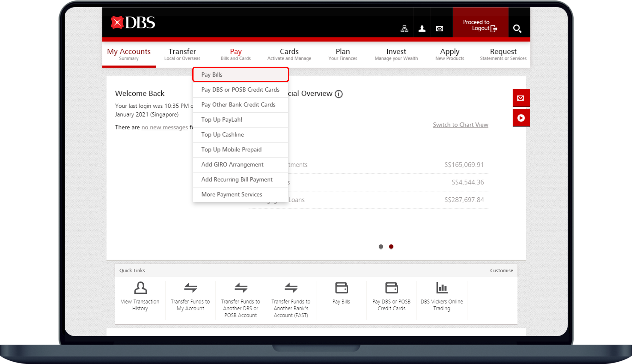Click DBS Vickers Online Trading chart icon
632x364 pixels.
click(x=442, y=288)
